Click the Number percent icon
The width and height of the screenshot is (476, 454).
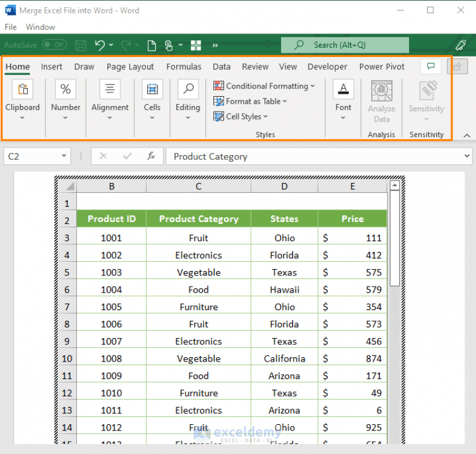pyautogui.click(x=66, y=89)
